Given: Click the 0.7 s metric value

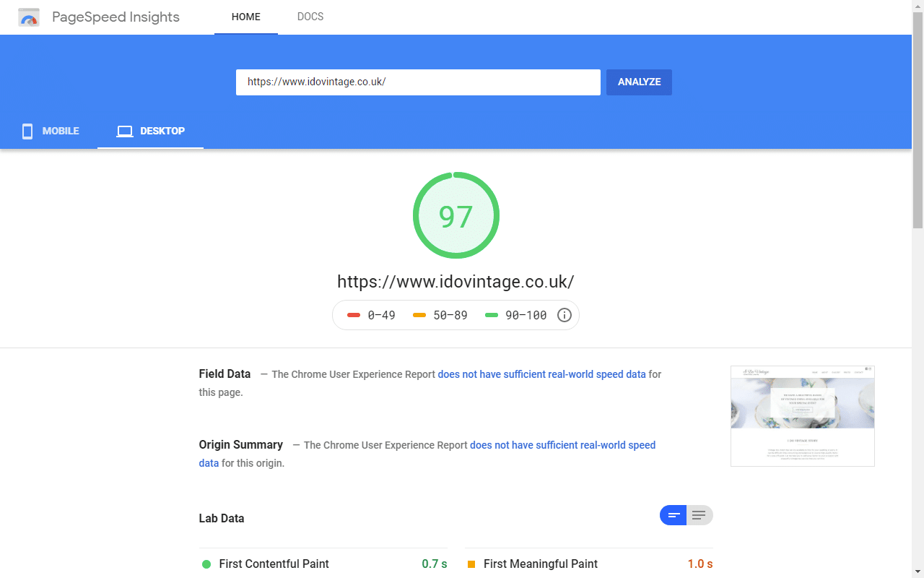Looking at the screenshot, I should (435, 564).
